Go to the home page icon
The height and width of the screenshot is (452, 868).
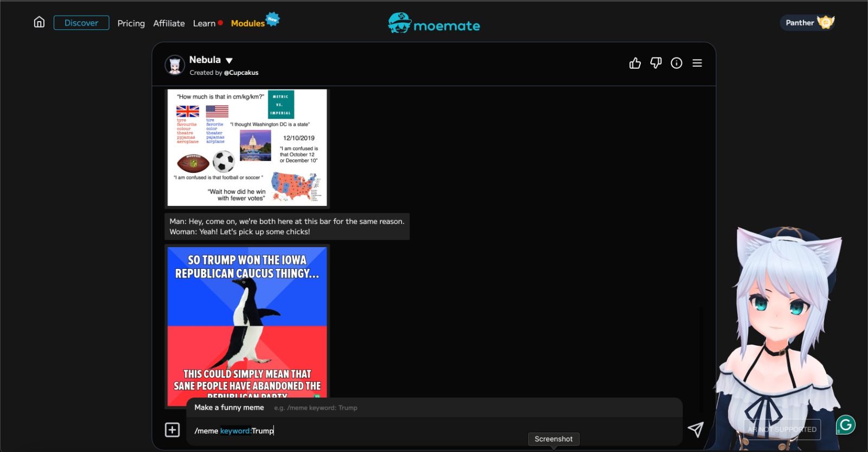point(39,22)
